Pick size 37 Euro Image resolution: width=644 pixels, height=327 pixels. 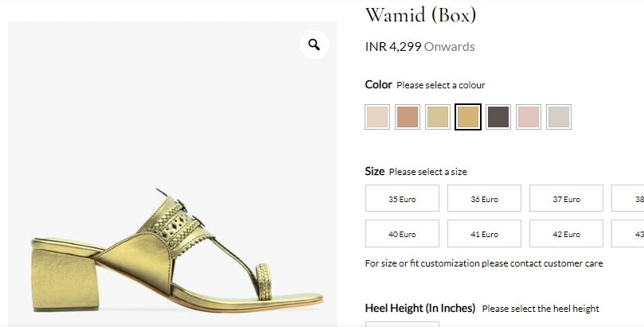point(566,199)
